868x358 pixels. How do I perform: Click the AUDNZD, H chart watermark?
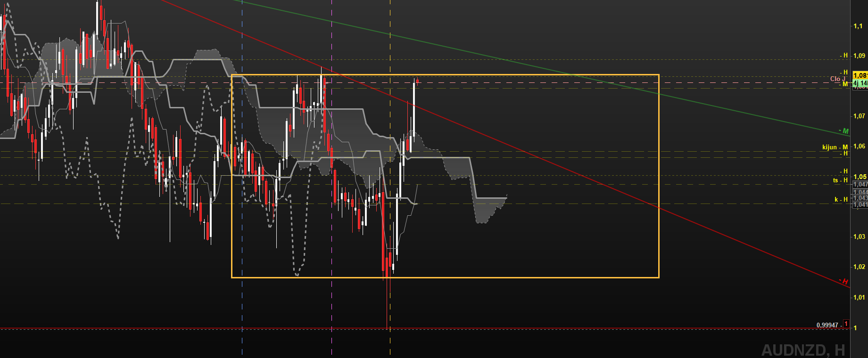[803, 350]
